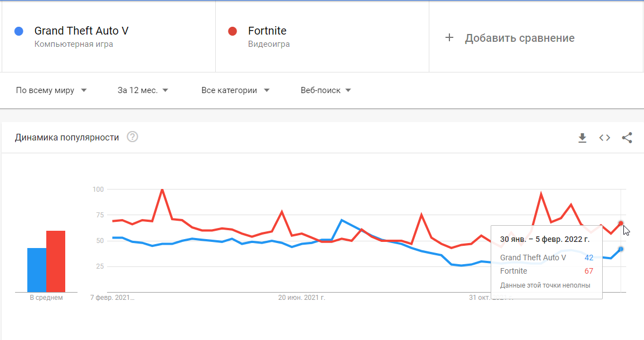The width and height of the screenshot is (644, 340).
Task: Open the embed code icon
Action: 604,138
